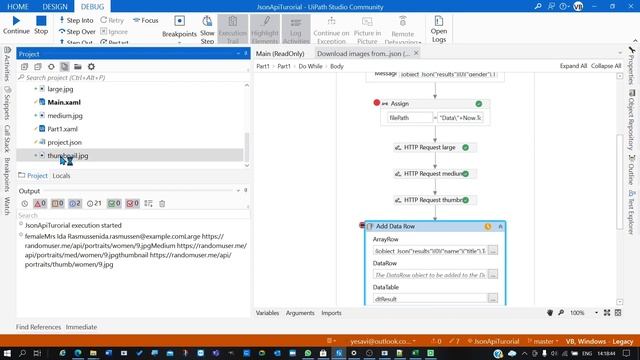Toggle Slow Step mode
Image resolution: width=640 pixels, height=360 pixels.
coord(207,29)
